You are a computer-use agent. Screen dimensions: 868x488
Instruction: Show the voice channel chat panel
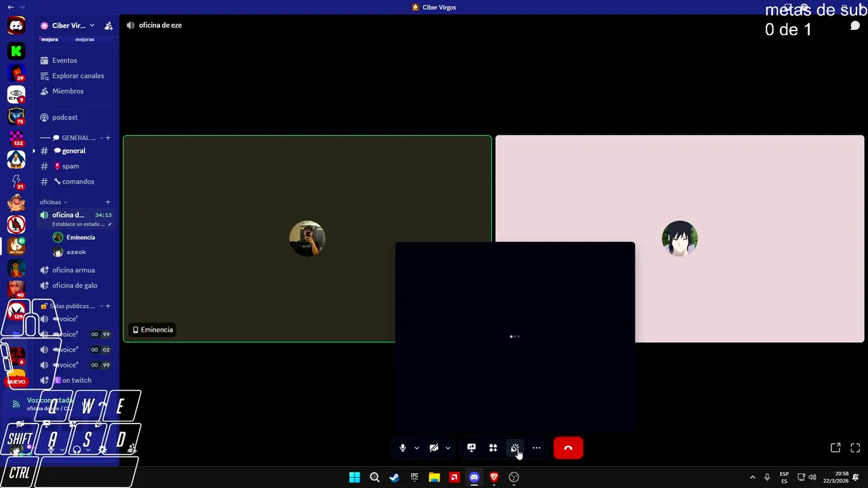(x=855, y=26)
